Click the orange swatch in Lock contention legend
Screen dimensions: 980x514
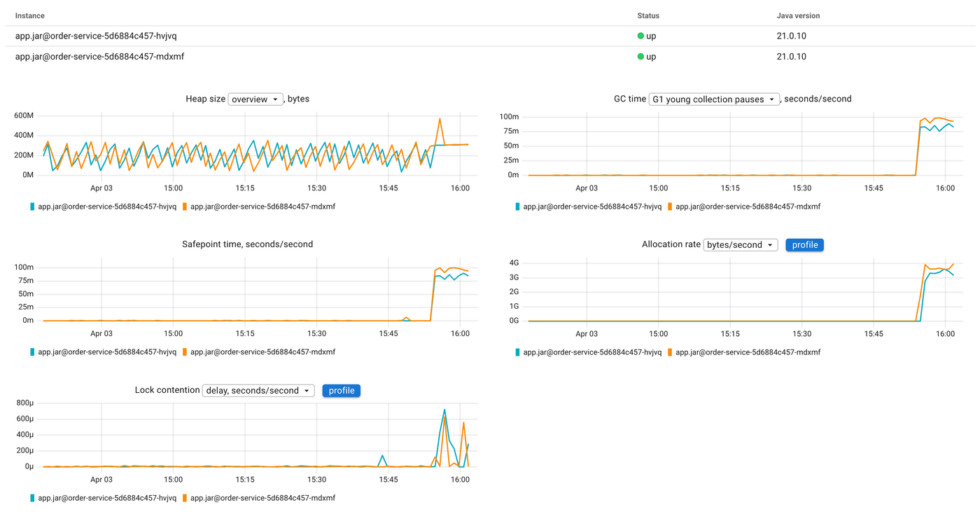coord(184,498)
